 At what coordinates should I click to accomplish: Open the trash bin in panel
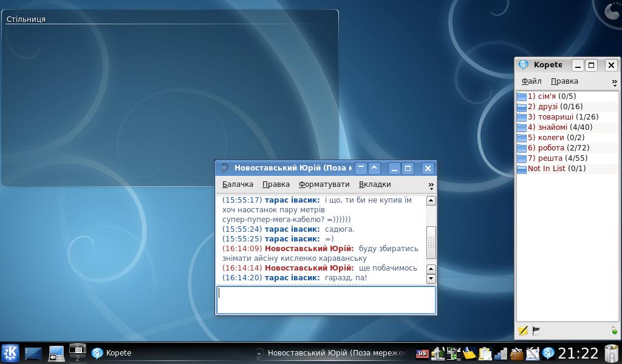(x=611, y=353)
